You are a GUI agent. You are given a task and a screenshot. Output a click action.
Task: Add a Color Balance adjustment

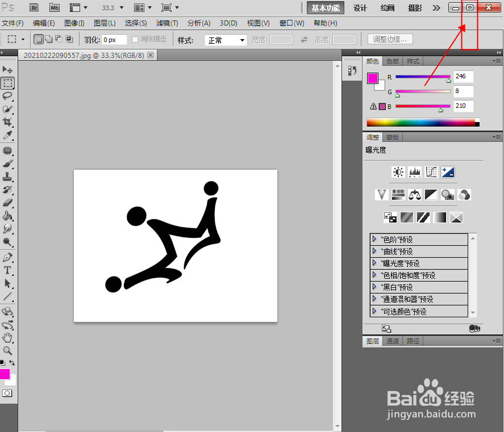[x=414, y=195]
